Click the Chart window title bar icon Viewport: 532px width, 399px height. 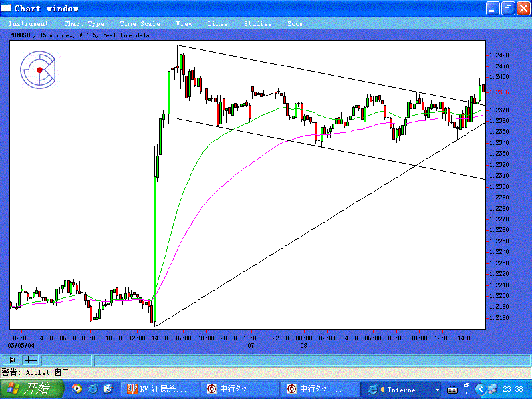[x=6, y=8]
